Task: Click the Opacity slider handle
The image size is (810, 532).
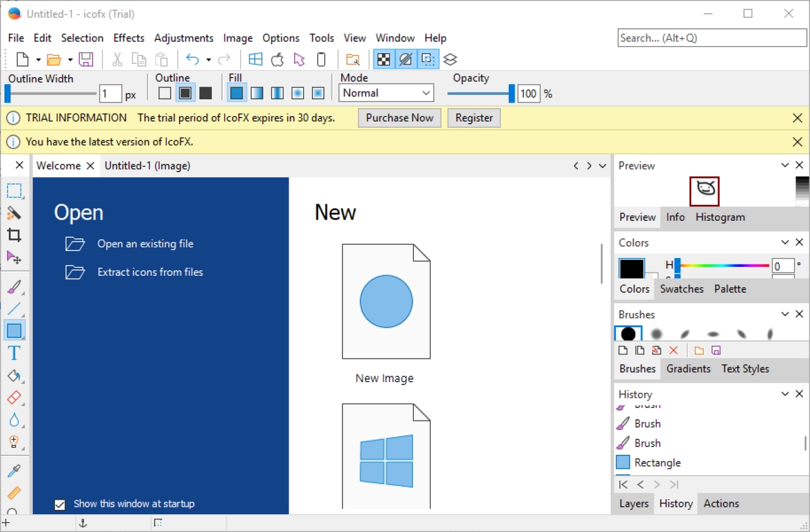Action: (x=511, y=94)
